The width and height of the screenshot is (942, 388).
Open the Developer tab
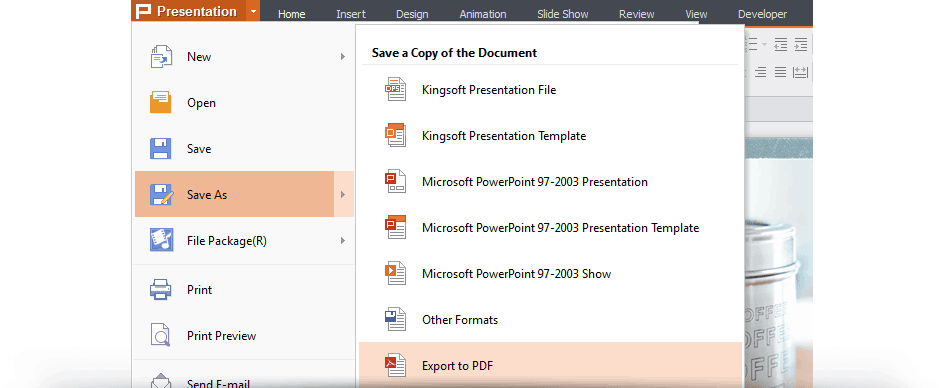click(x=762, y=14)
